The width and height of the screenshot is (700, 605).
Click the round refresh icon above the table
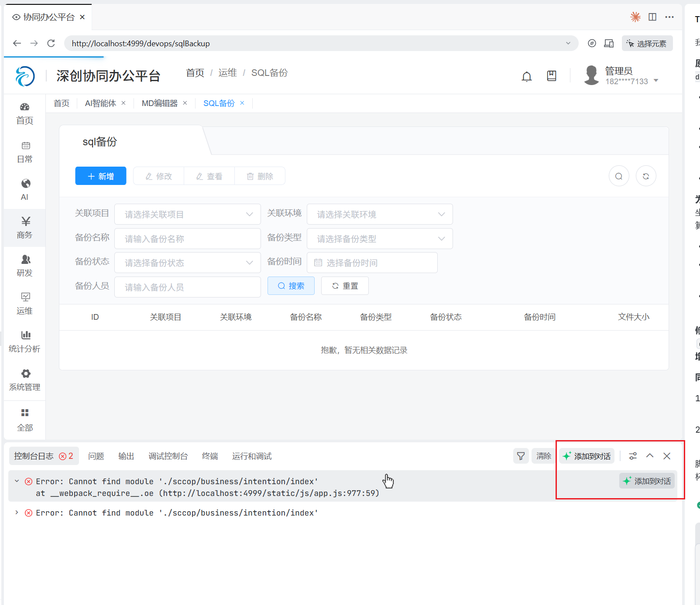[x=645, y=176]
